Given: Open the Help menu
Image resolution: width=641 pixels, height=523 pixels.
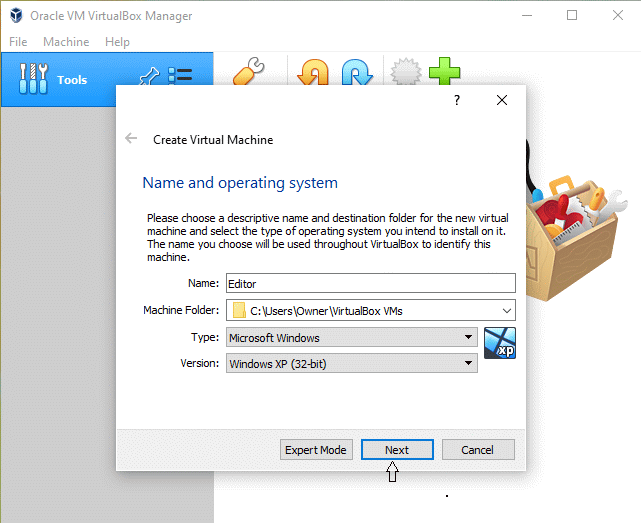Looking at the screenshot, I should coord(117,42).
